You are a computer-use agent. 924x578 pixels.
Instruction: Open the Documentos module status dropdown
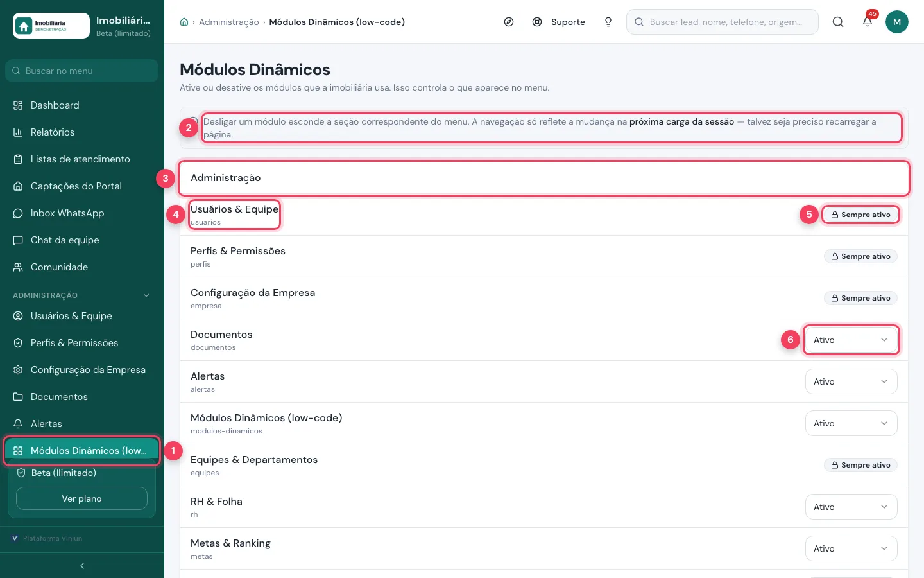pos(851,340)
